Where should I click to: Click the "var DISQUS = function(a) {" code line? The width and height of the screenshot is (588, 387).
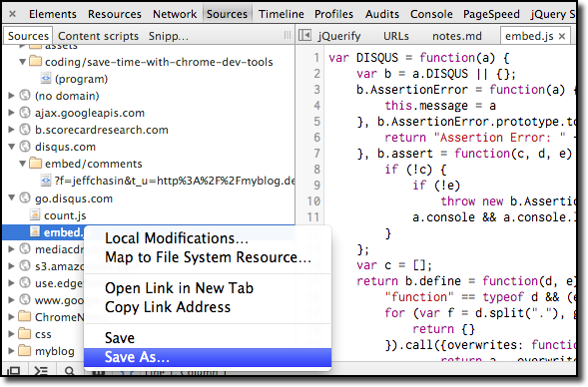pos(419,58)
